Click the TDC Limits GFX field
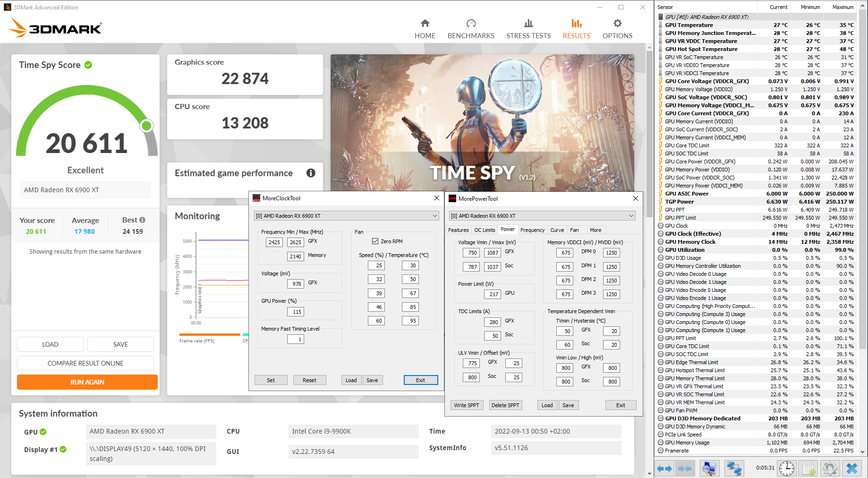The height and width of the screenshot is (478, 868). click(x=492, y=322)
